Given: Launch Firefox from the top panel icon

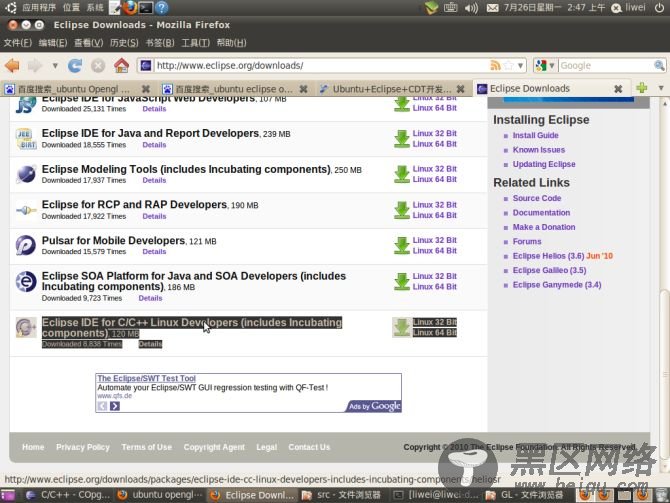Looking at the screenshot, I should click(x=129, y=7).
